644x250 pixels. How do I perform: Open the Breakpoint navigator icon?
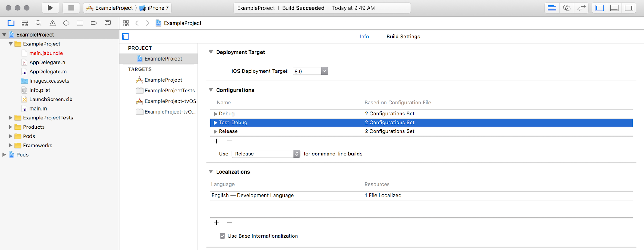point(94,23)
